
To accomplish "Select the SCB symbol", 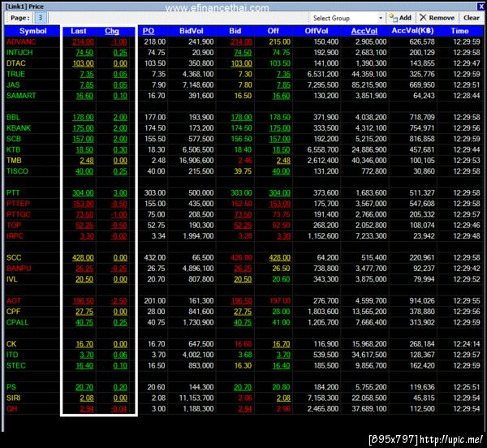I will [14, 139].
